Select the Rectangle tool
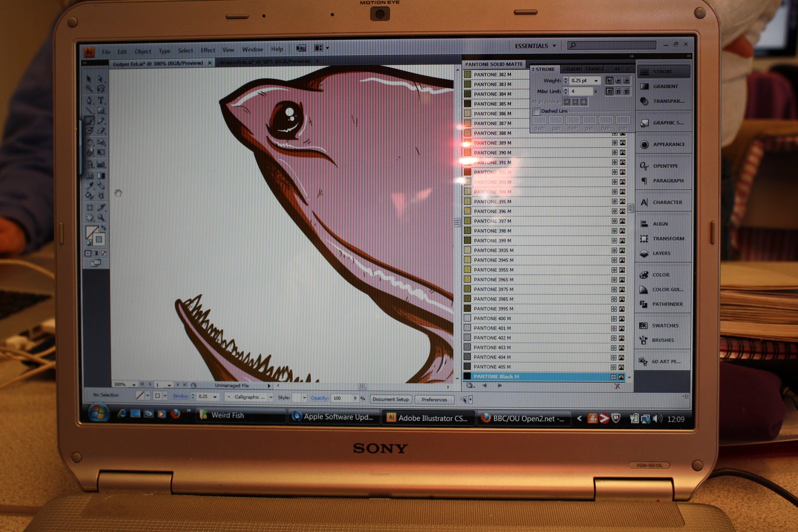Image resolution: width=798 pixels, height=532 pixels. coord(101,110)
